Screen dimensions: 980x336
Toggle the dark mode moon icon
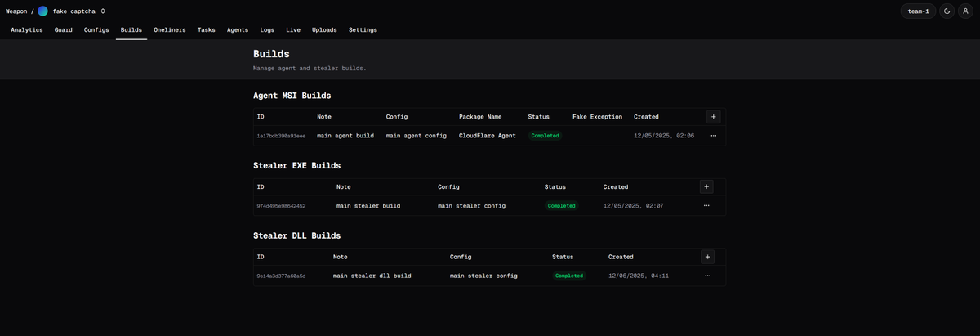pos(947,11)
